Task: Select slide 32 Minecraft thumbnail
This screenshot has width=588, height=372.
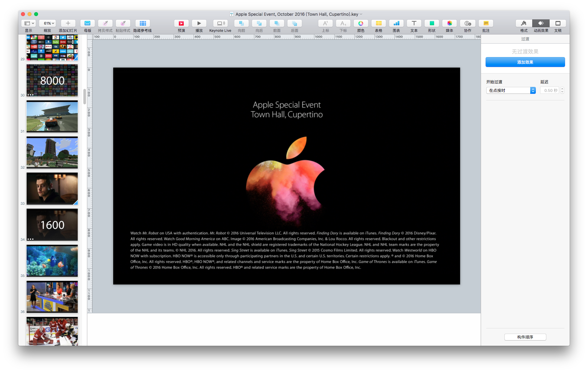Action: [x=52, y=153]
